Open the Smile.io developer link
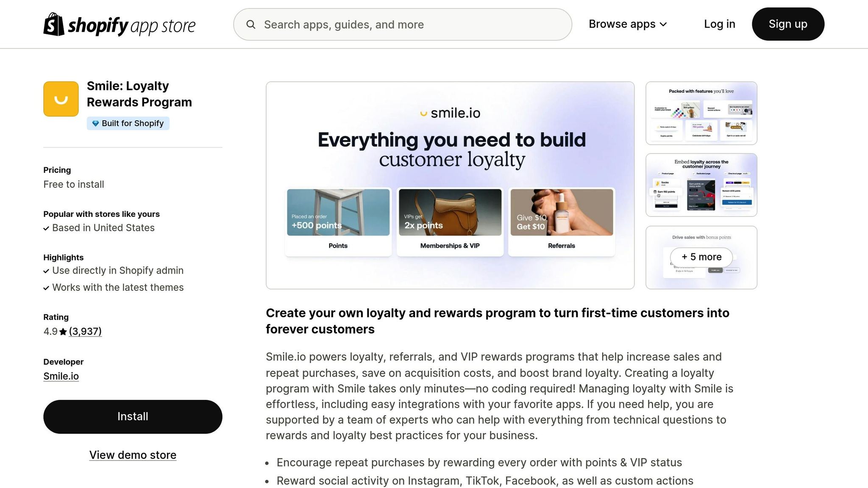 pos(61,376)
